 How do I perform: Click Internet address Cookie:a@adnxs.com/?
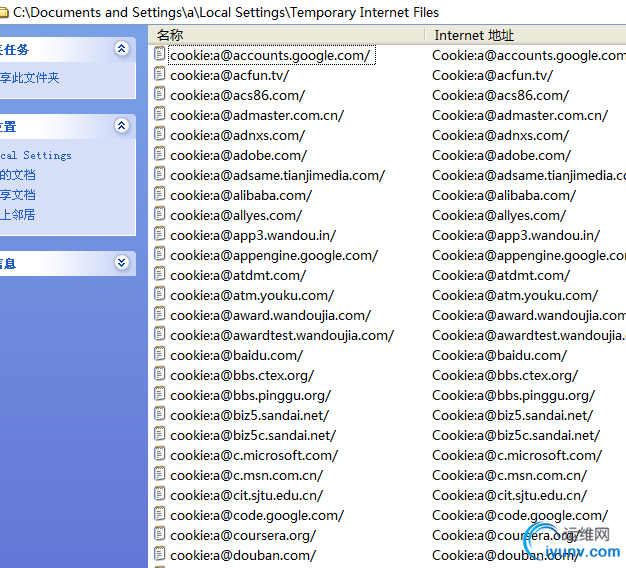click(501, 135)
